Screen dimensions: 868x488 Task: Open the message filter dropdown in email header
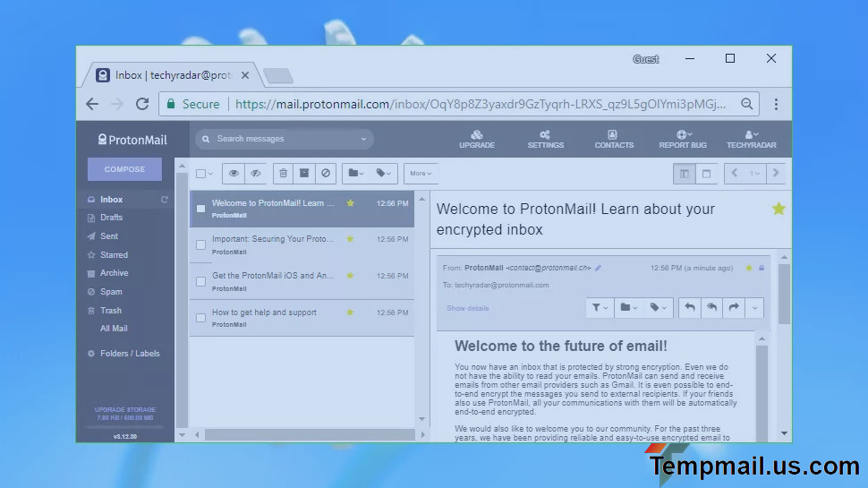[x=599, y=307]
